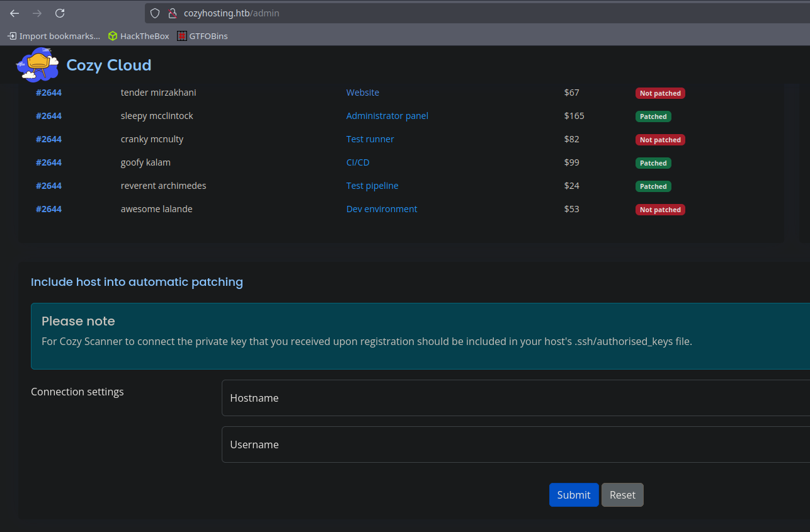Focus the Username input field
Image resolution: width=810 pixels, height=532 pixels.
click(x=516, y=444)
